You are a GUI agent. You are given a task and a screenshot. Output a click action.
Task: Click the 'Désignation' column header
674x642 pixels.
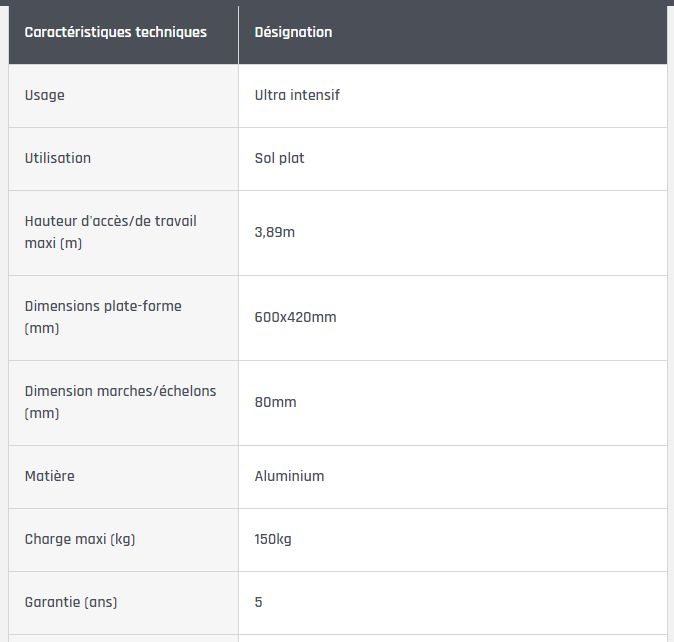[293, 32]
